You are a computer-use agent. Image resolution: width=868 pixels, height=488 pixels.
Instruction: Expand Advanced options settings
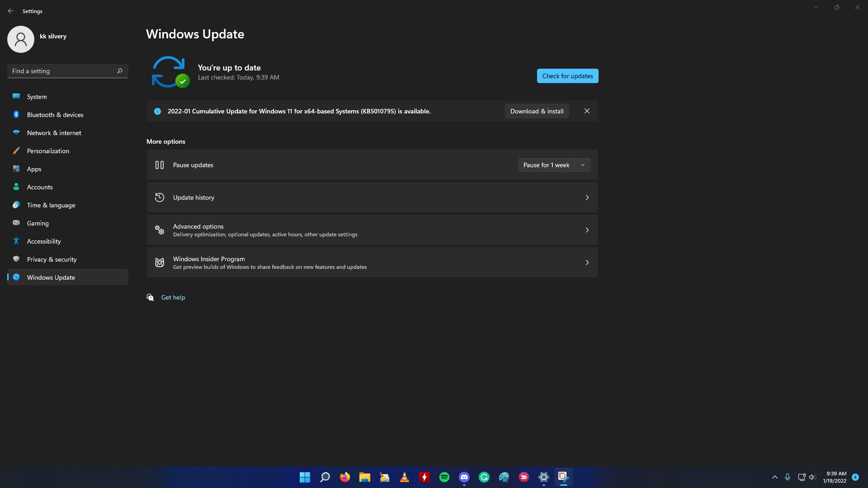pyautogui.click(x=372, y=230)
